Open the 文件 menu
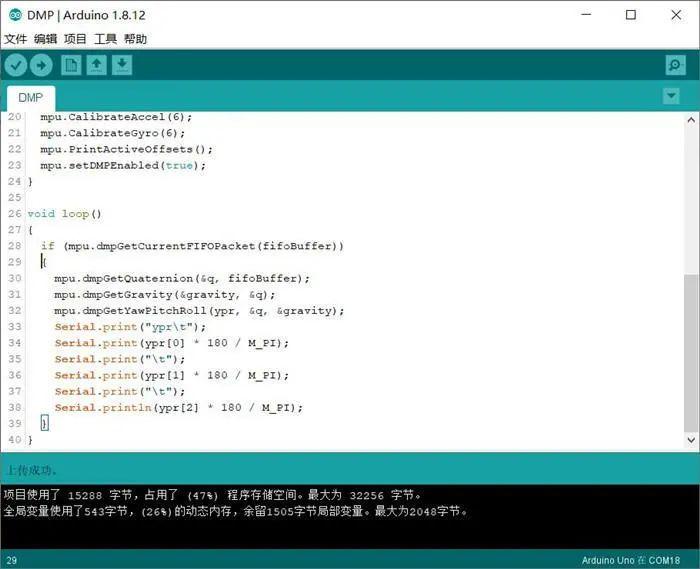This screenshot has width=700, height=569. click(16, 39)
